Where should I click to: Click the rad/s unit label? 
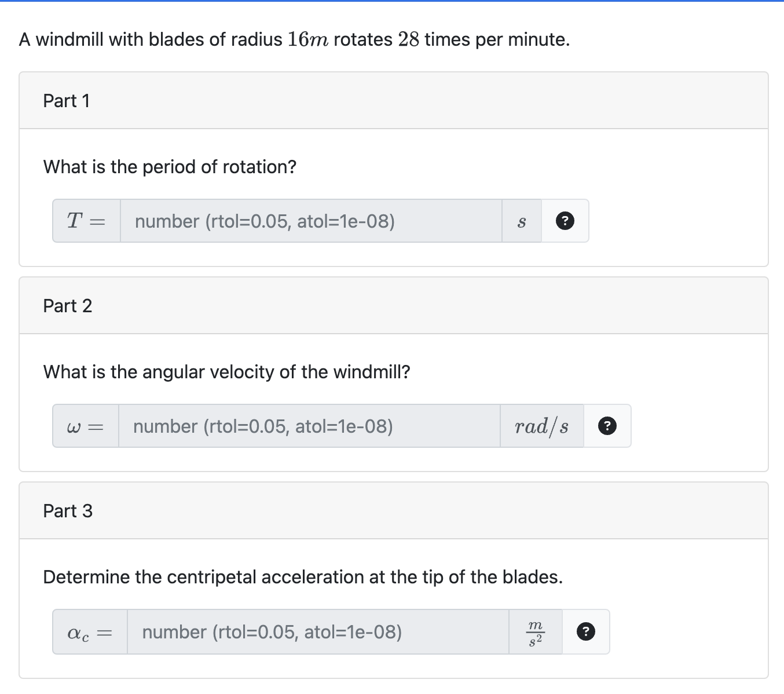541,426
